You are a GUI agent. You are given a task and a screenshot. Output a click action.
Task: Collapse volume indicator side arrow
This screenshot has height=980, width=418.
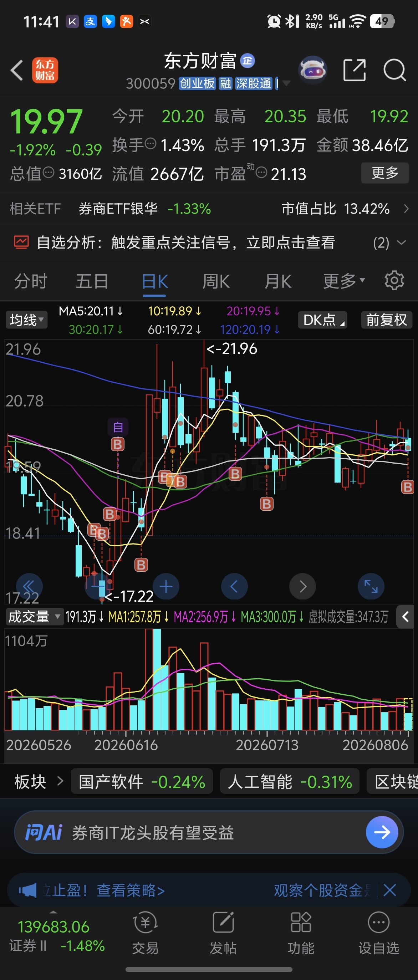point(405,617)
